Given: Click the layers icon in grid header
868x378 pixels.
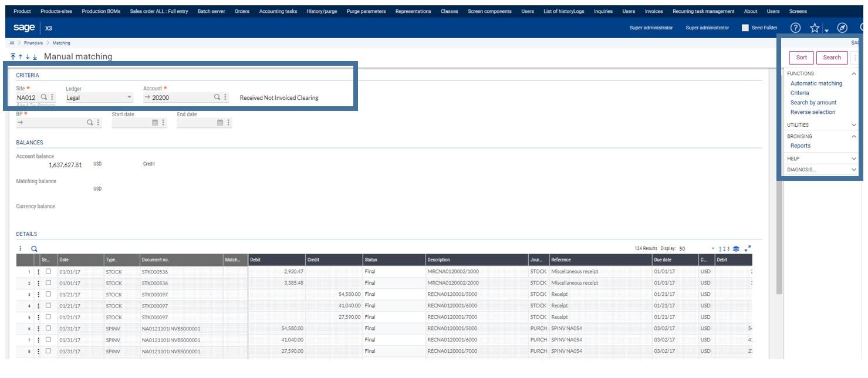Looking at the screenshot, I should tap(736, 248).
